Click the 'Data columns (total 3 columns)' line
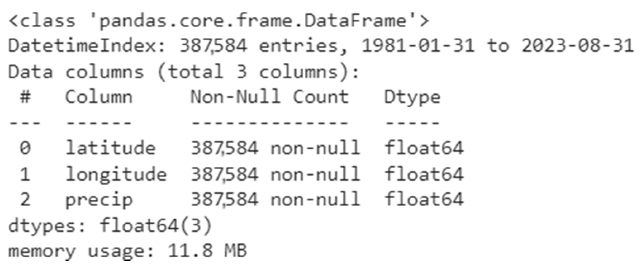The height and width of the screenshot is (267, 644). [x=184, y=72]
